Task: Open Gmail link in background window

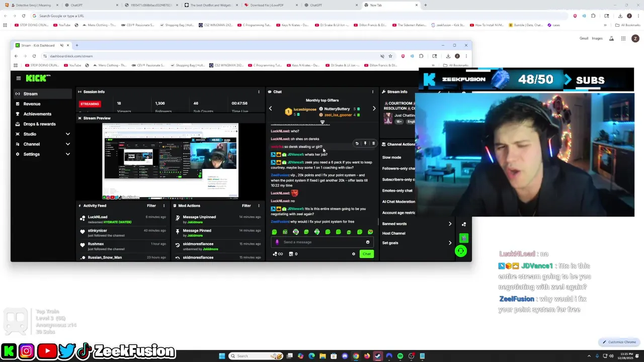Action: tap(584, 39)
